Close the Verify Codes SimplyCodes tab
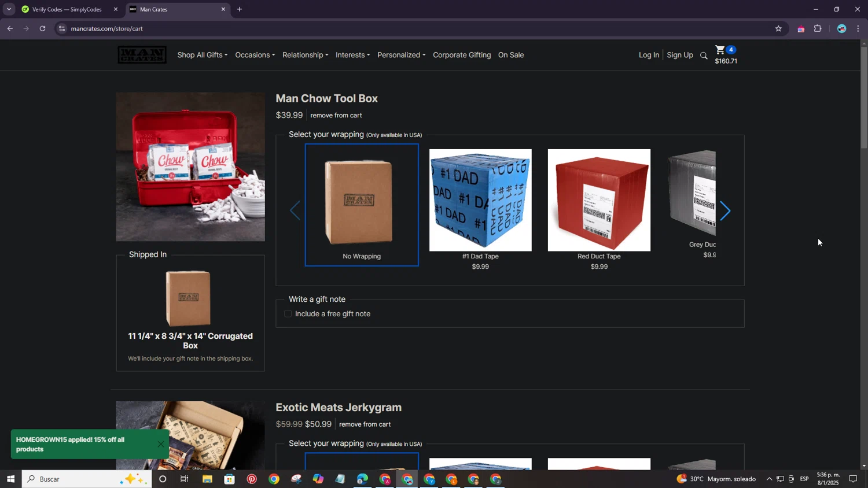This screenshot has width=868, height=488. coord(115,9)
